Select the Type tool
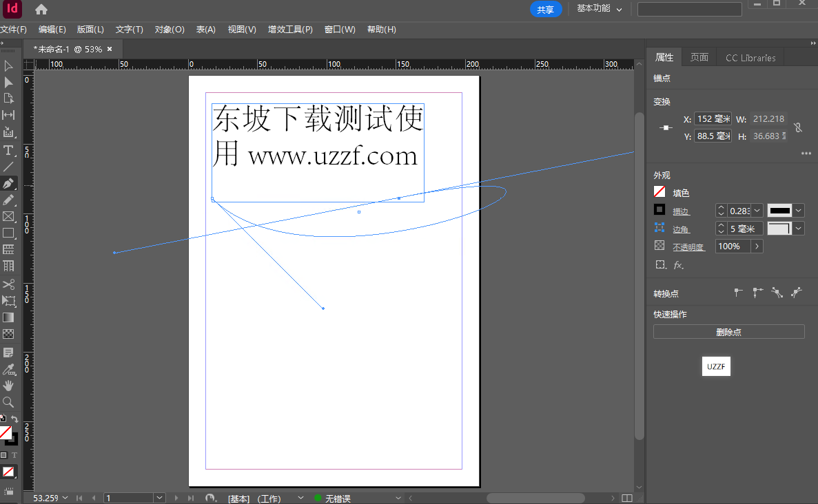The height and width of the screenshot is (504, 818). pos(8,151)
